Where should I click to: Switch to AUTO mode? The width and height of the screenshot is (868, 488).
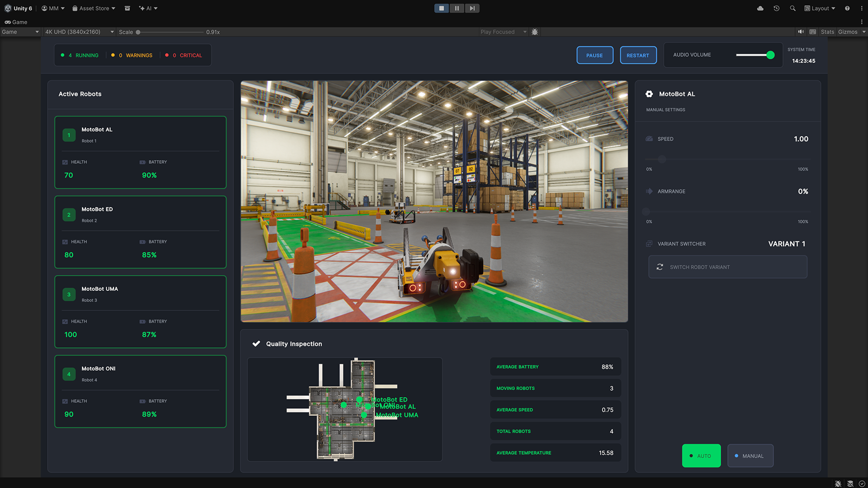701,456
